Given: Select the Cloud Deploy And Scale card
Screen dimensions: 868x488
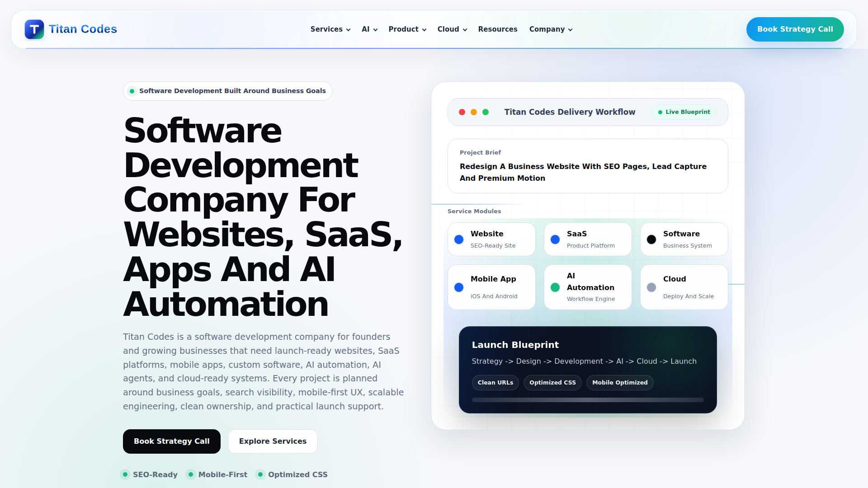Looking at the screenshot, I should (684, 287).
